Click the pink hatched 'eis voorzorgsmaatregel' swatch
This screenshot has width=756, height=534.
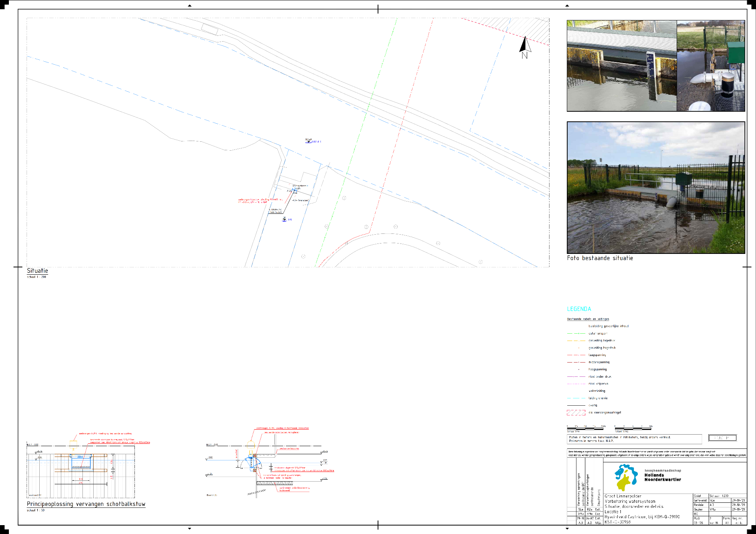(x=576, y=413)
